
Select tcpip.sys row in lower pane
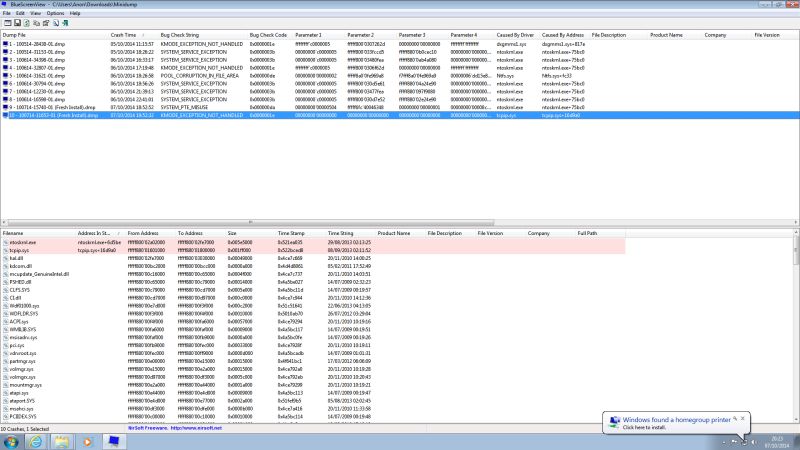313,251
